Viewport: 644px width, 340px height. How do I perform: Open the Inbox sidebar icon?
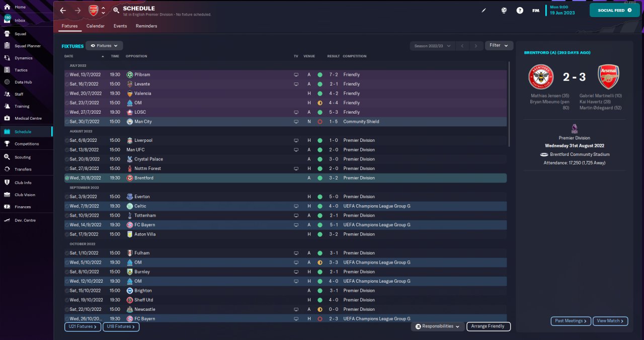click(x=7, y=20)
